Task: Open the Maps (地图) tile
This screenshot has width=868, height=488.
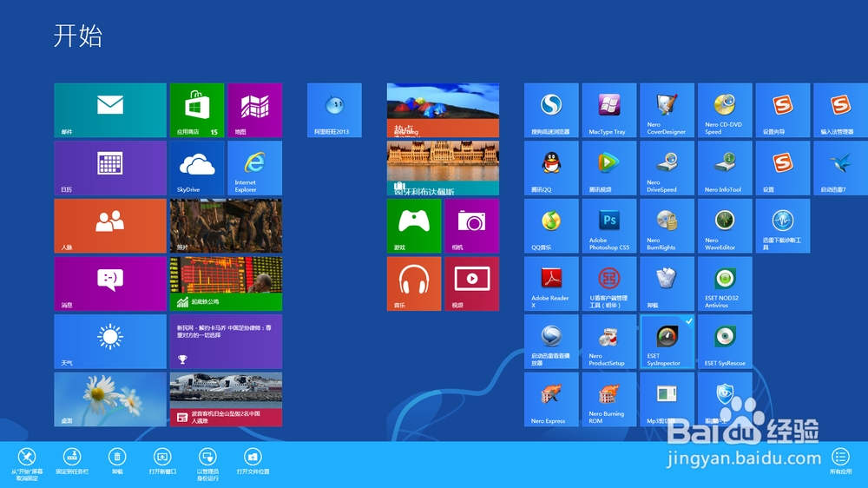Action: click(254, 110)
